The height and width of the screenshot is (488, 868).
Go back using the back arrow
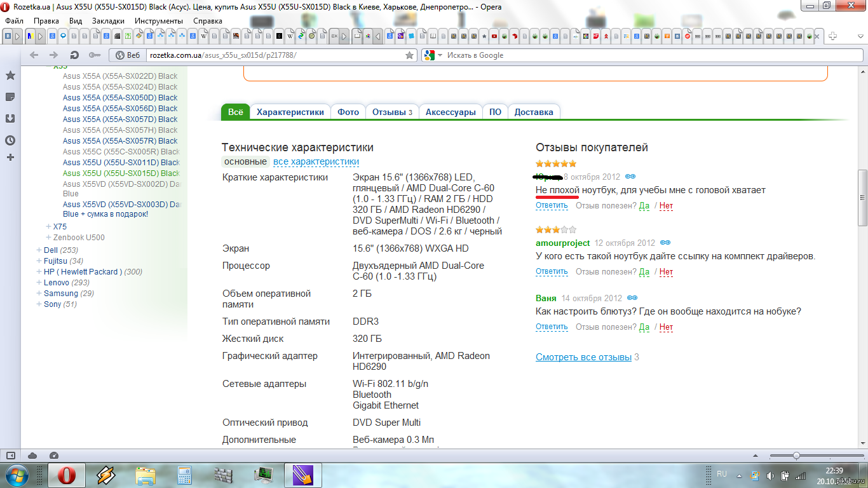point(34,55)
